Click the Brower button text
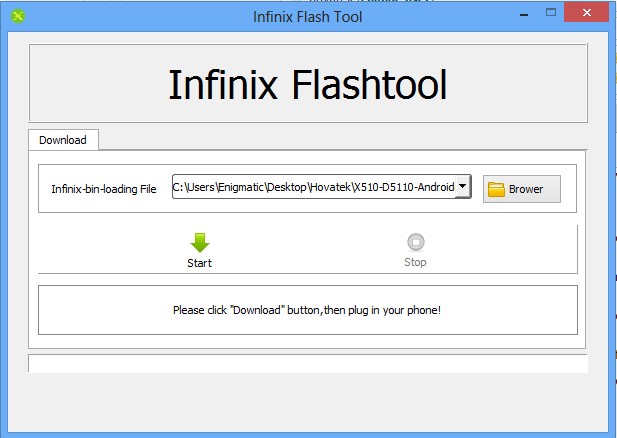This screenshot has height=438, width=617. pyautogui.click(x=526, y=189)
